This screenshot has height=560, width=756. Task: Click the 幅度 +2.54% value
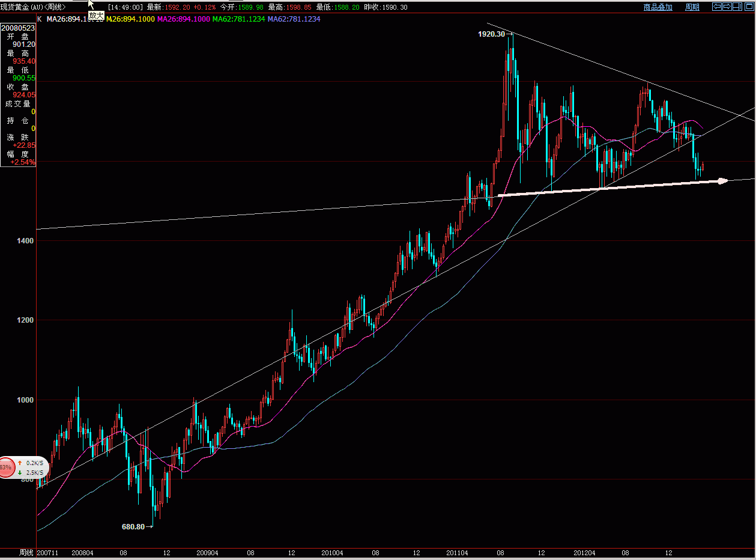pos(23,162)
